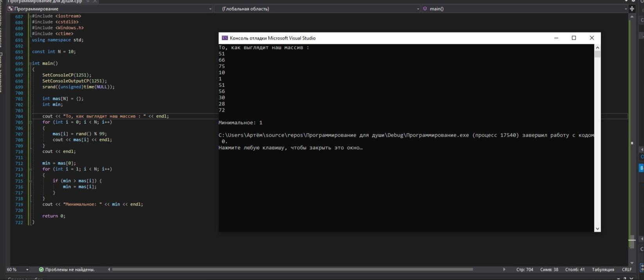Collapse the if block at line 715
This screenshot has height=280, width=644.
pyautogui.click(x=31, y=181)
